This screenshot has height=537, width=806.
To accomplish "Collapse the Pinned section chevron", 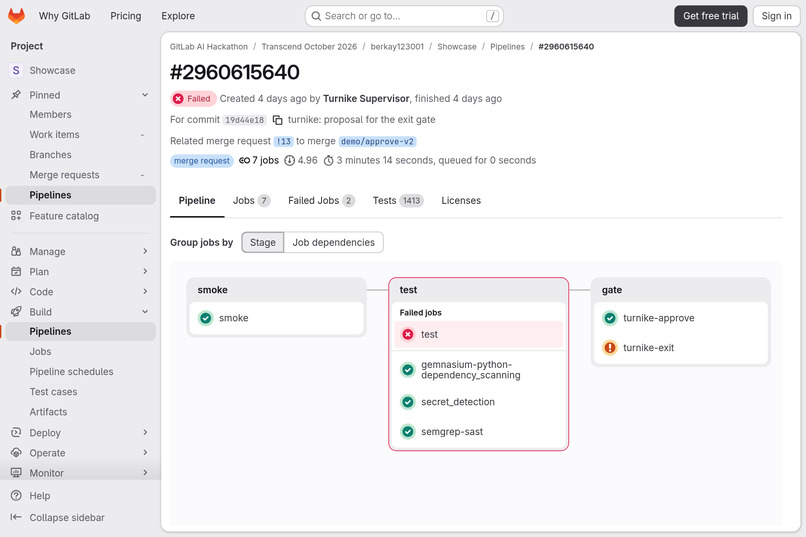I will point(145,95).
